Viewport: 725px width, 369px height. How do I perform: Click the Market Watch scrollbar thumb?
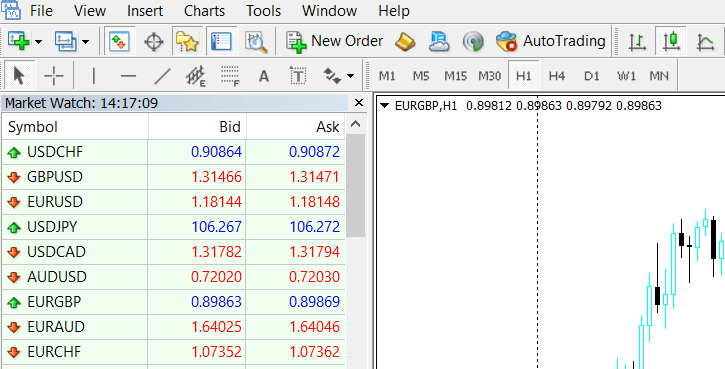click(x=355, y=186)
